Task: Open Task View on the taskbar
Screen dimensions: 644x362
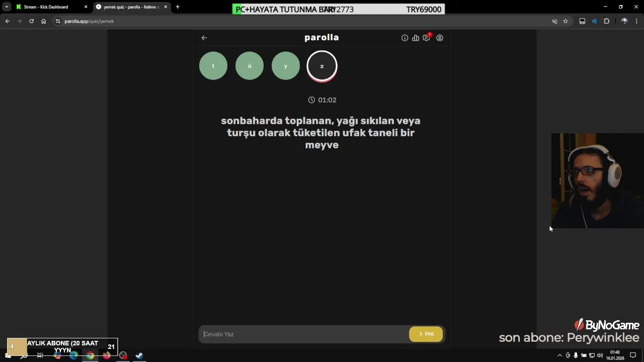Action: pyautogui.click(x=40, y=355)
